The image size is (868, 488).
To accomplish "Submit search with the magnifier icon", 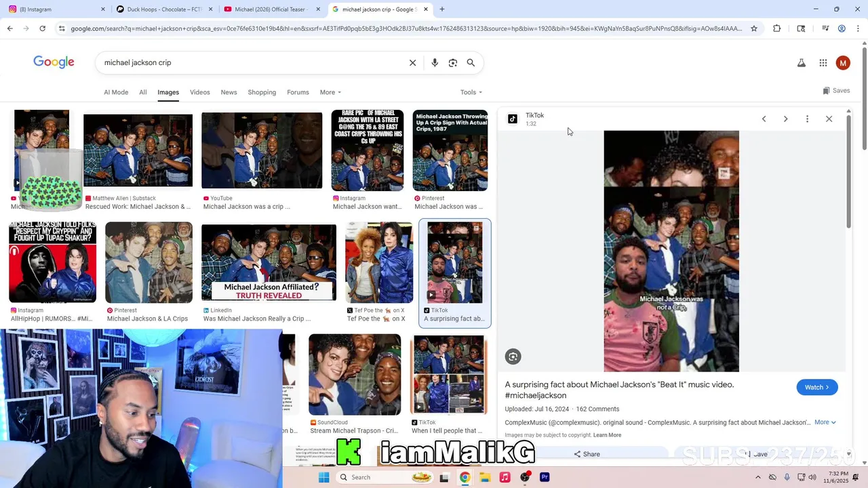I will tap(471, 62).
